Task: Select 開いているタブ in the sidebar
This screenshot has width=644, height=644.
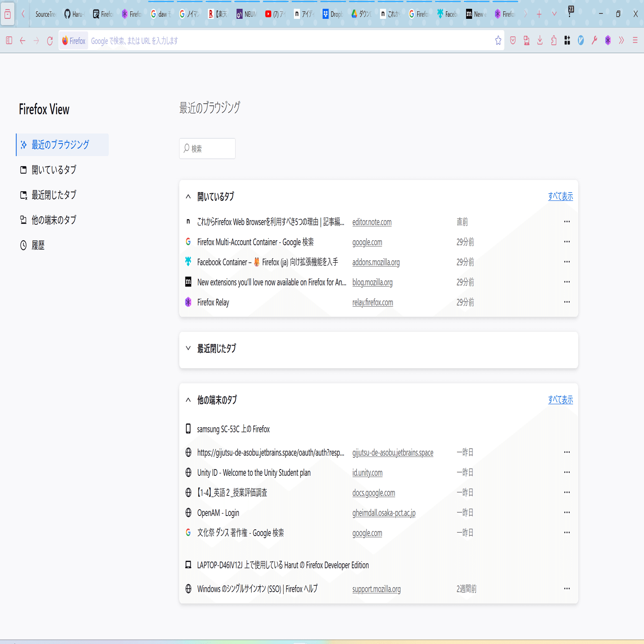Action: [62, 170]
